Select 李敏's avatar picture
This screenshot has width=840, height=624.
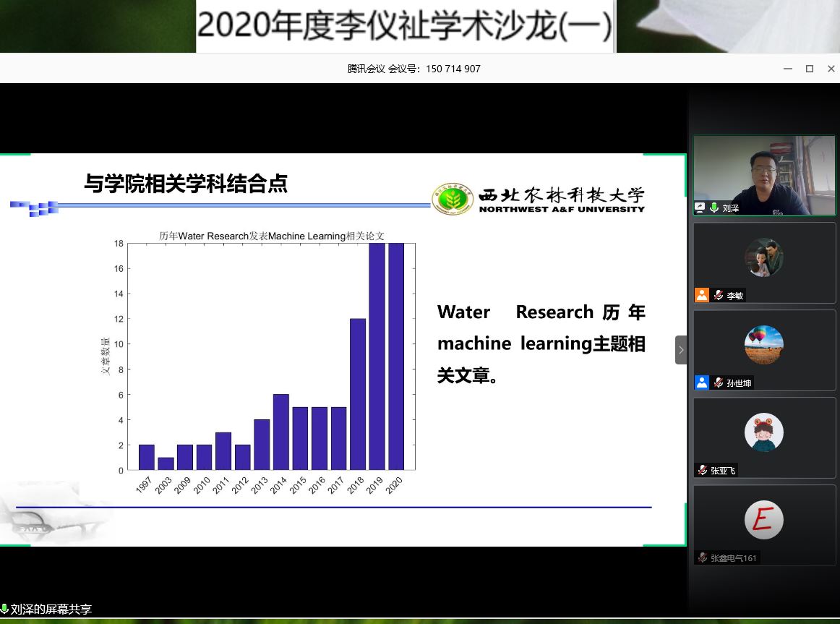[763, 257]
